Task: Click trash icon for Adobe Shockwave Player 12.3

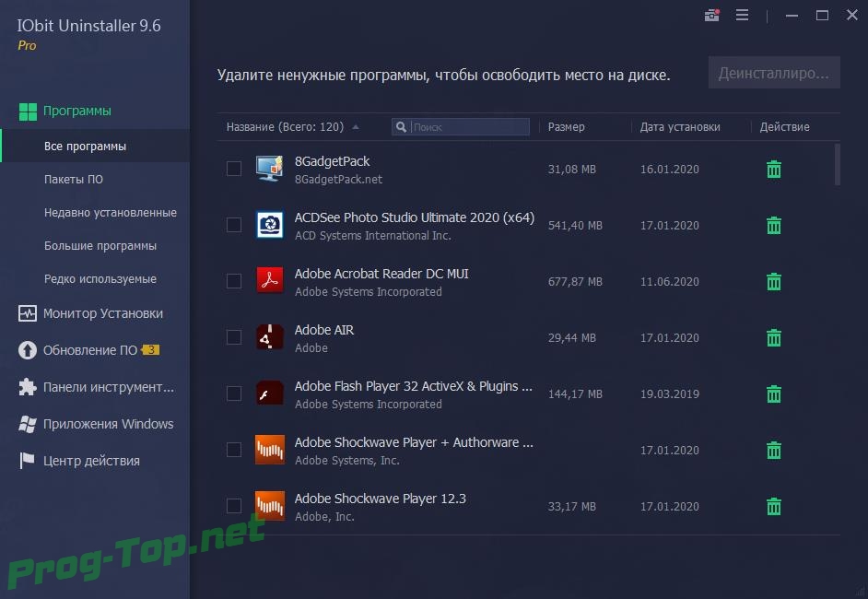Action: click(x=774, y=506)
